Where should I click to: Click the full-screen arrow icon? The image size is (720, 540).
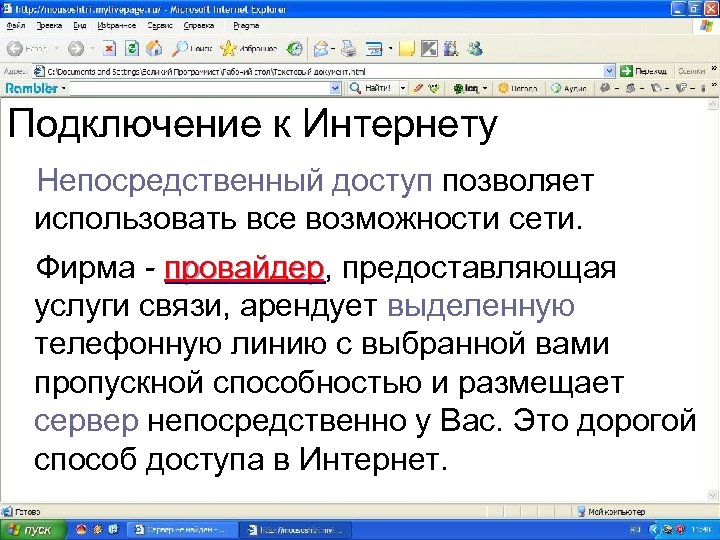click(x=429, y=49)
